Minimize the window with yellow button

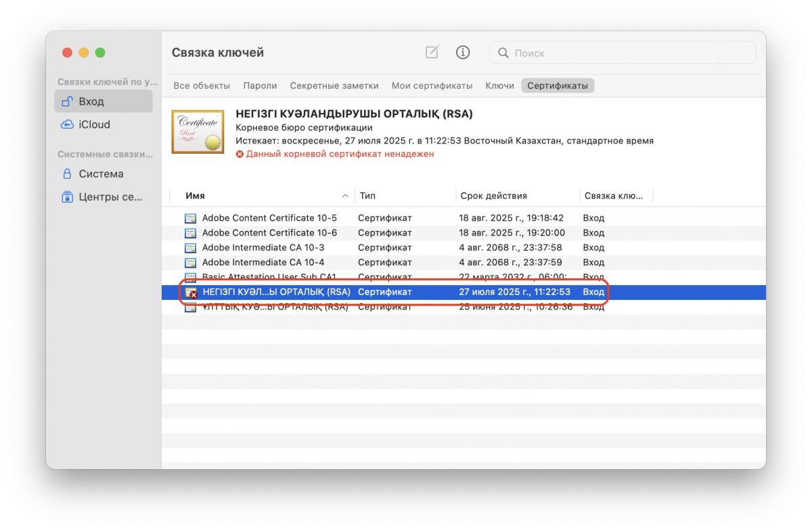pyautogui.click(x=84, y=53)
